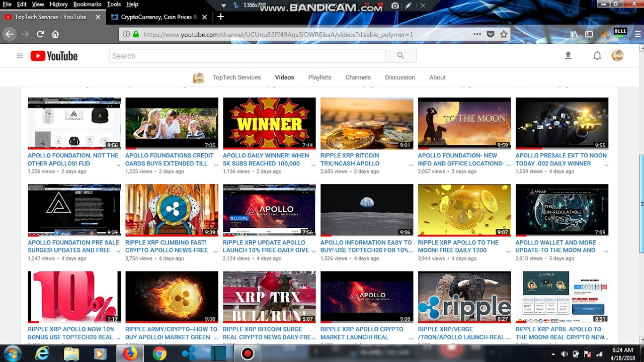Take a Bandicam screenshot with camera icon
Screen dimensions: 644x362
click(395, 5)
